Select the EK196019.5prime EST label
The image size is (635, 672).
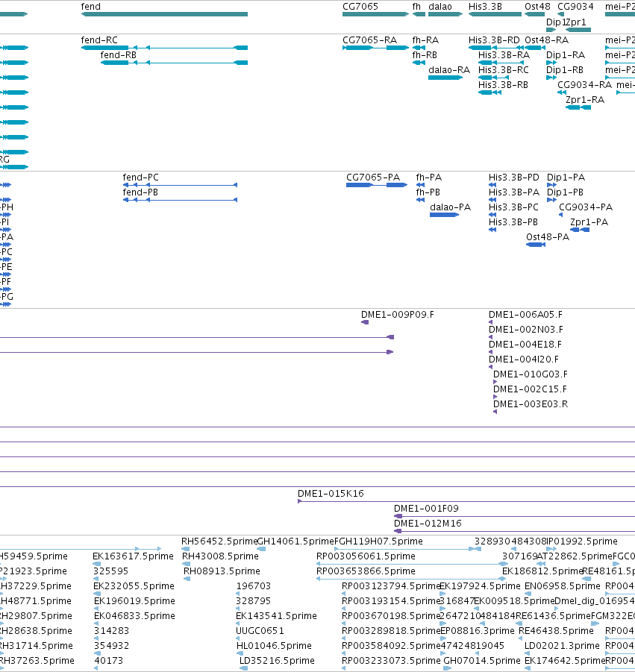click(x=134, y=601)
